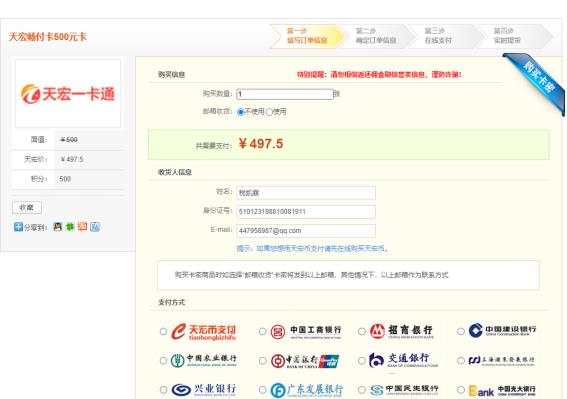The height and width of the screenshot is (399, 567).
Task: Click the 招商银行 logo
Action: 401,331
